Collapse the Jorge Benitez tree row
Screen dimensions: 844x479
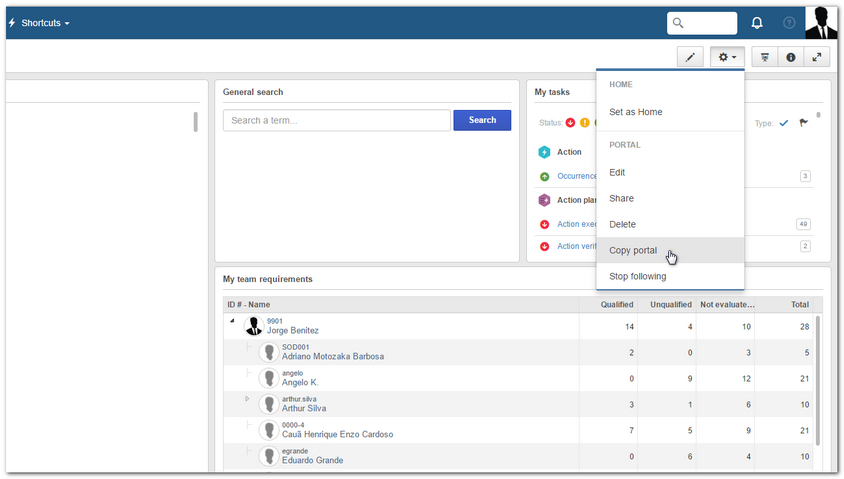click(233, 321)
